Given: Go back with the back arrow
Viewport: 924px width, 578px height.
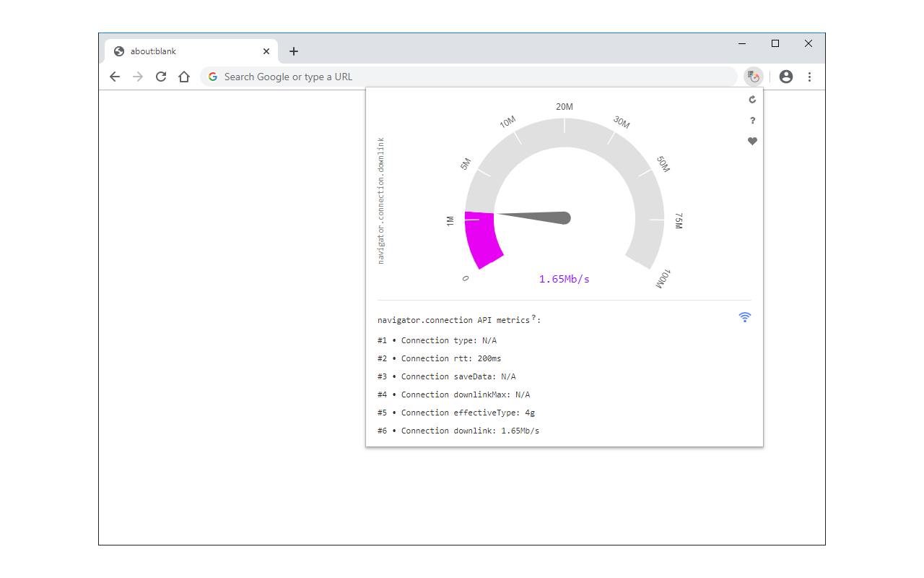Looking at the screenshot, I should click(x=115, y=77).
